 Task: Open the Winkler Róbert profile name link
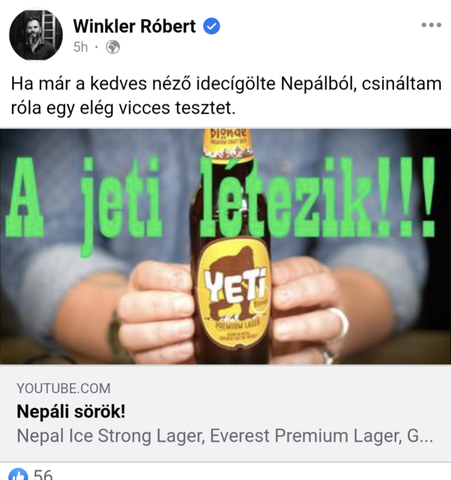[x=135, y=26]
